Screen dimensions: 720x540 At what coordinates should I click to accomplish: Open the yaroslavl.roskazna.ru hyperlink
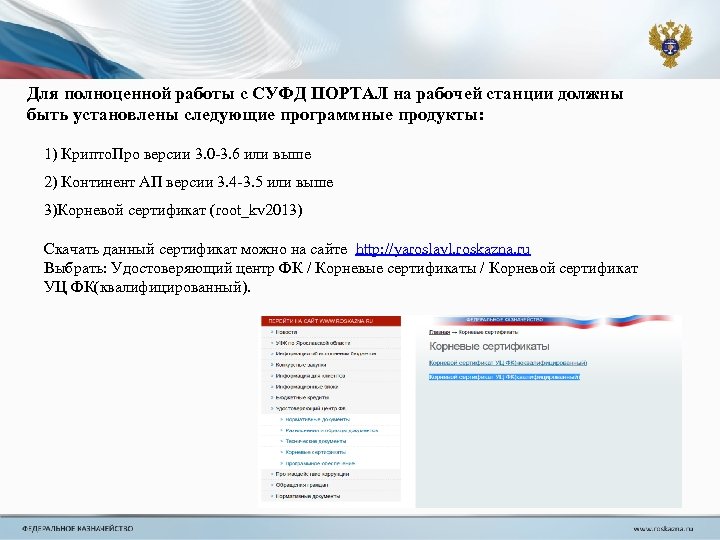tap(443, 249)
